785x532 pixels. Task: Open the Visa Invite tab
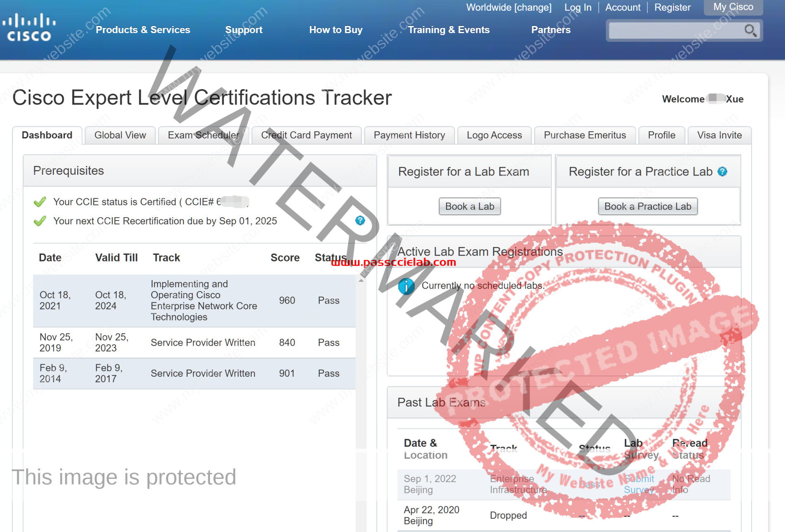[x=719, y=135]
